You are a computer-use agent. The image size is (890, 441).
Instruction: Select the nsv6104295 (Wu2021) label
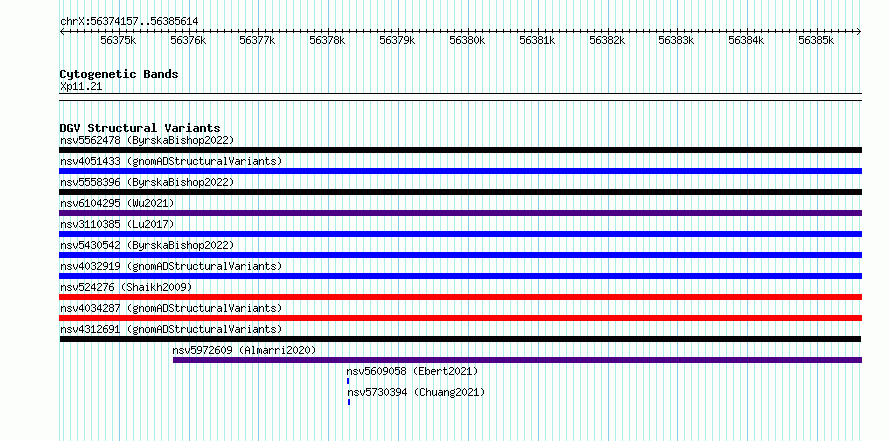117,203
